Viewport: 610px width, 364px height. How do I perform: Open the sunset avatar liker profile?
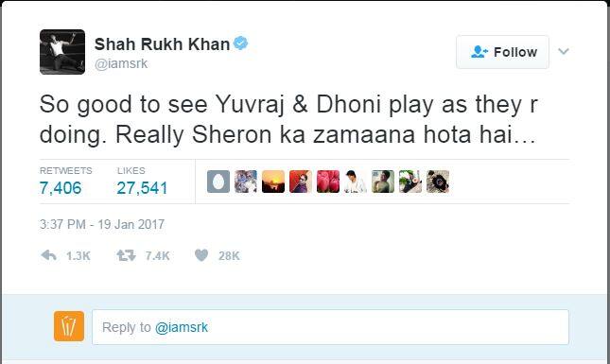pyautogui.click(x=273, y=182)
